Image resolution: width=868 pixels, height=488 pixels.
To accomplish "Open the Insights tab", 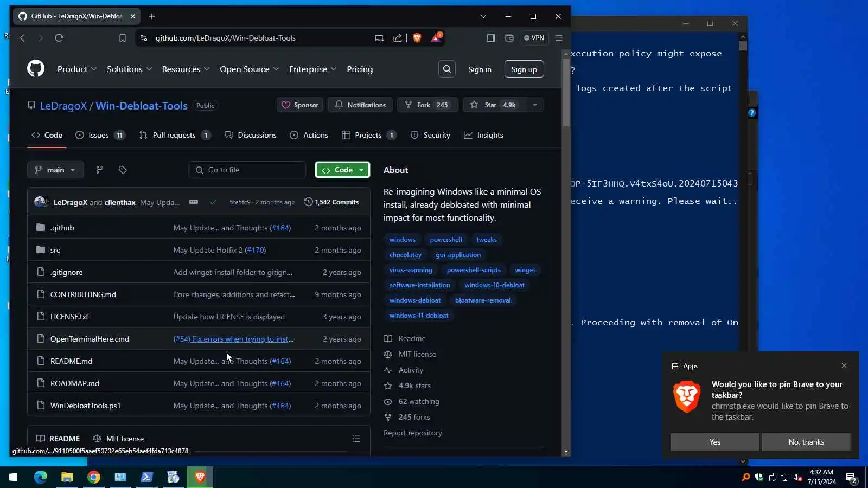I will (x=484, y=135).
